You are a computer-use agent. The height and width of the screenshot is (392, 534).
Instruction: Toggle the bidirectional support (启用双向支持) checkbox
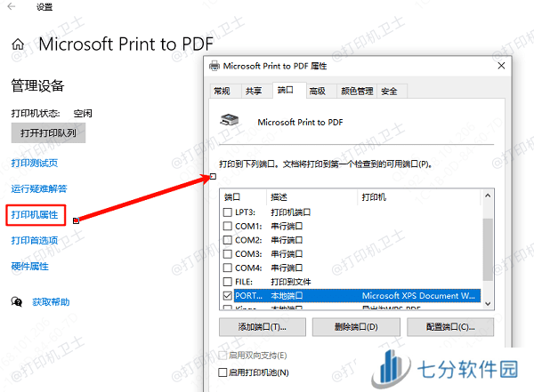[x=222, y=356]
